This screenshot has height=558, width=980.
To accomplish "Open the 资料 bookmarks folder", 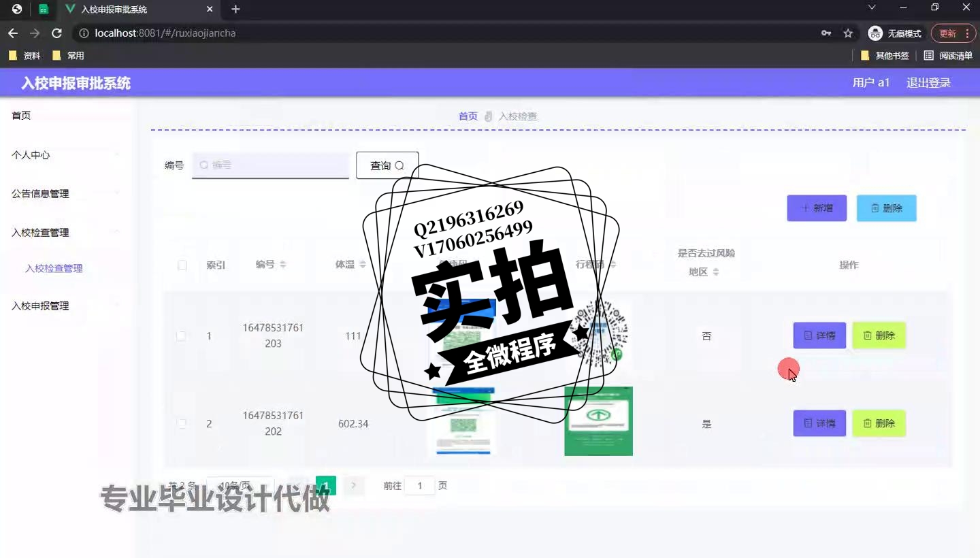I will coord(24,56).
